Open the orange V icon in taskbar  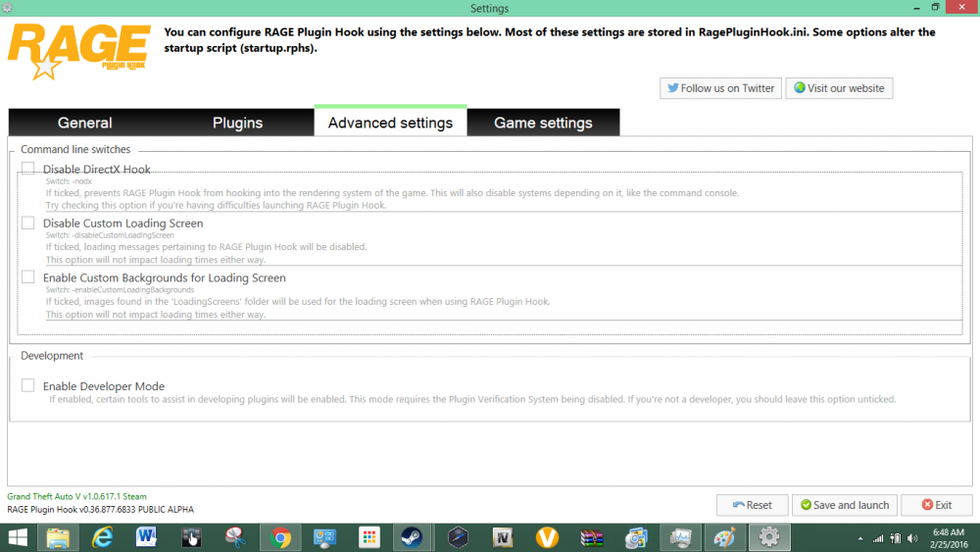pos(547,537)
